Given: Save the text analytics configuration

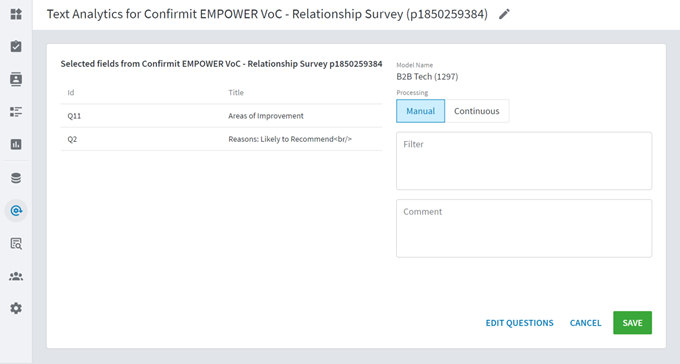Looking at the screenshot, I should pos(632,323).
